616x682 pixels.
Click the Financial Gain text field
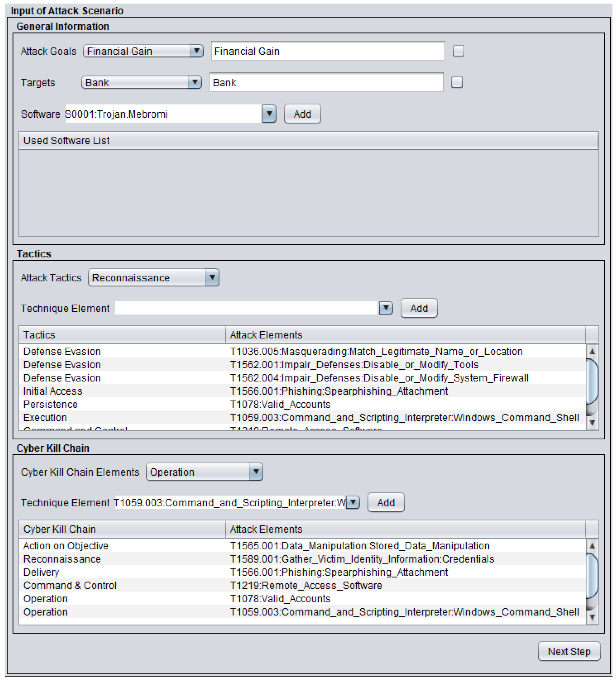pos(328,51)
